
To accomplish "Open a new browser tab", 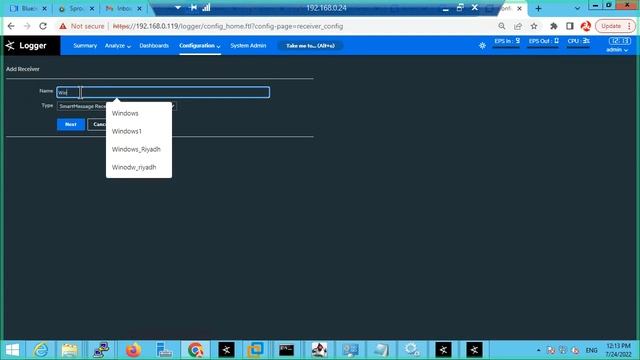I will tap(538, 8).
